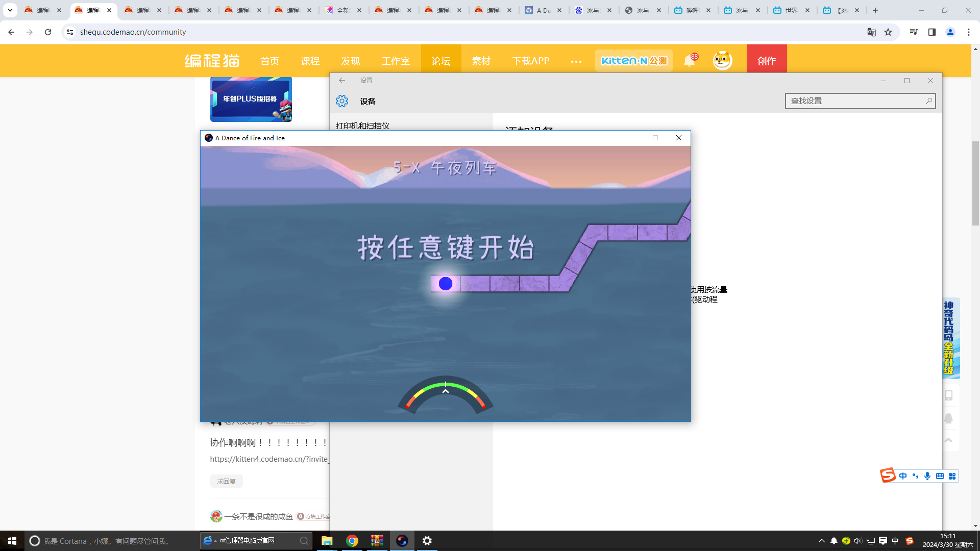View site information icon in address bar
Screen dimensions: 980x551
tap(70, 32)
